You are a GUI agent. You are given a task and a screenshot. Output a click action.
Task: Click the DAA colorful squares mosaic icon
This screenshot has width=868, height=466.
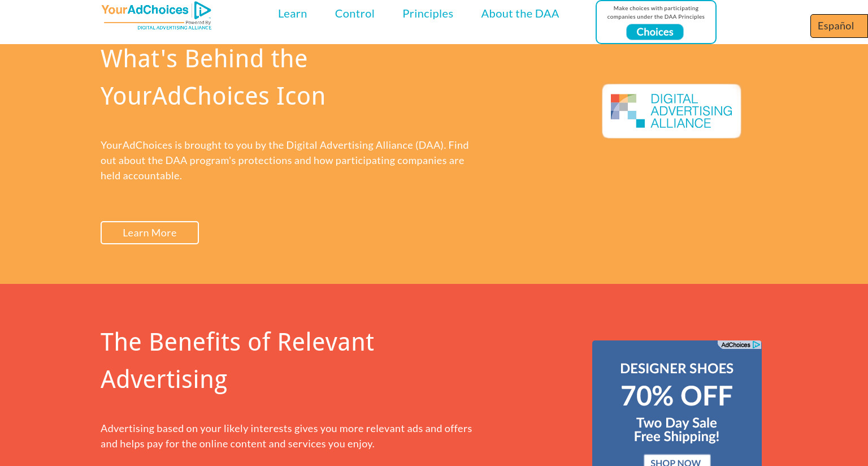click(627, 111)
